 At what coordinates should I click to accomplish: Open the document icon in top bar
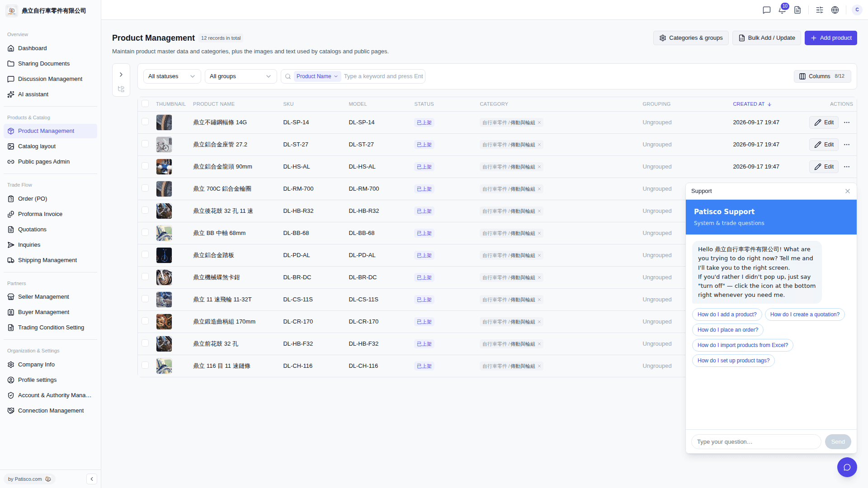coord(797,10)
